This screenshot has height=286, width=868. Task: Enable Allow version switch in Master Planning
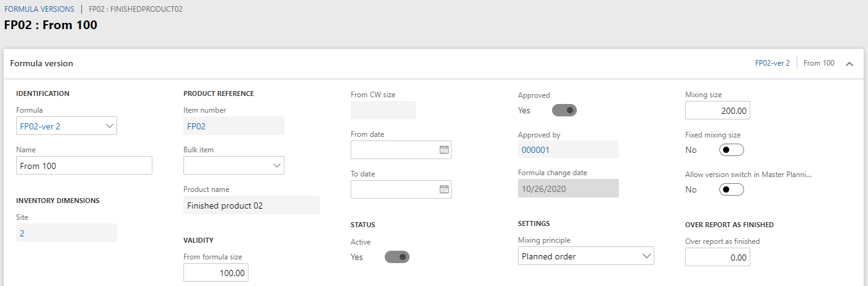pyautogui.click(x=731, y=189)
